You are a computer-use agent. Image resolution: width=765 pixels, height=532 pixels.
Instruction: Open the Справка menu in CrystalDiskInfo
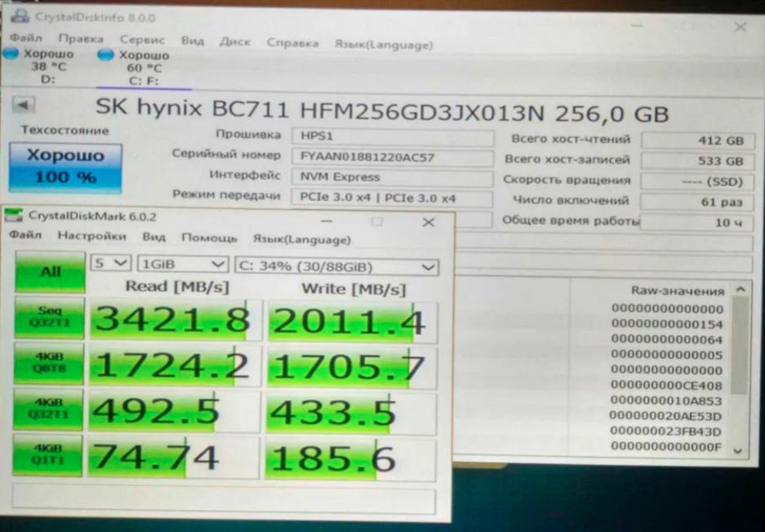coord(292,43)
